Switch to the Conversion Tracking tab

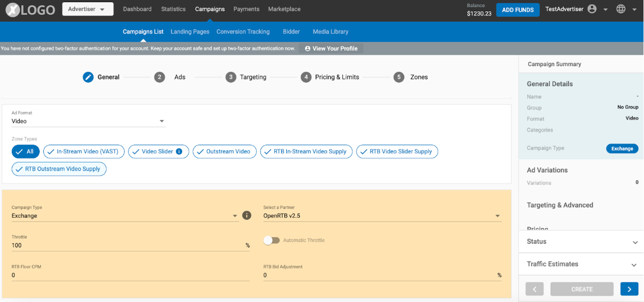point(243,31)
